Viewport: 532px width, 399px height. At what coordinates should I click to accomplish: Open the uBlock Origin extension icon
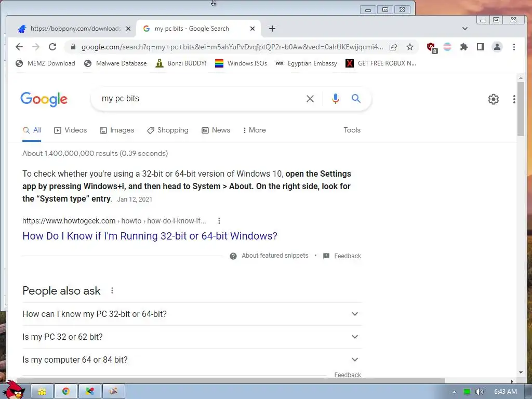click(x=432, y=47)
